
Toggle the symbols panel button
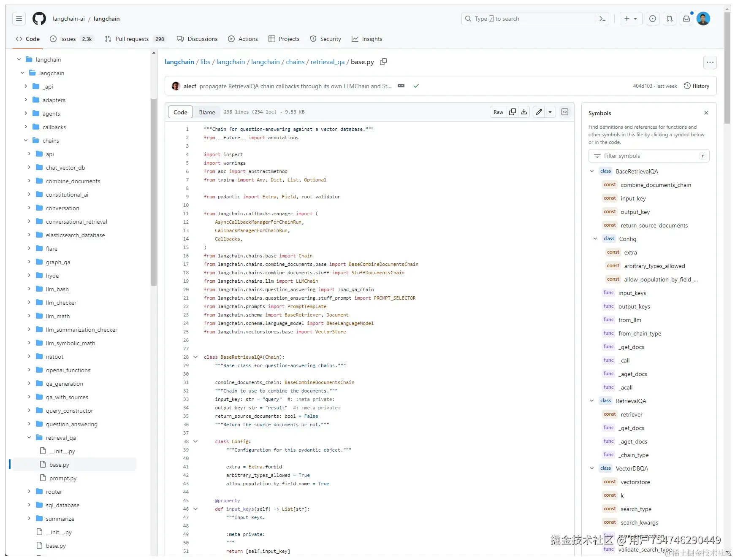[x=565, y=112]
